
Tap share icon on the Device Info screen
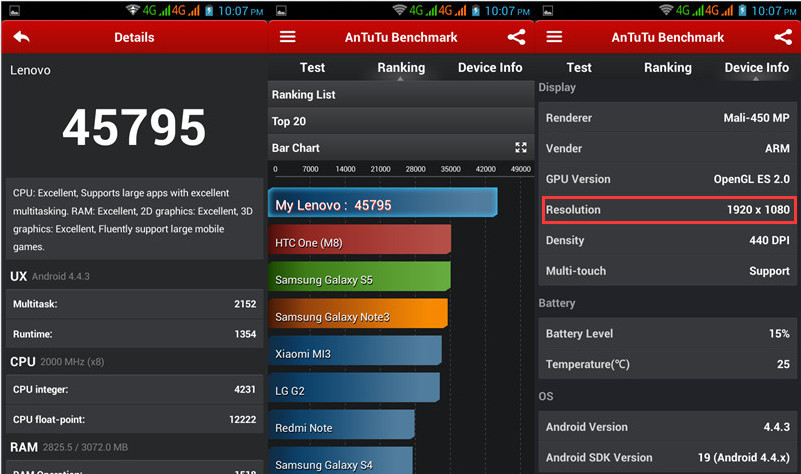click(x=783, y=37)
